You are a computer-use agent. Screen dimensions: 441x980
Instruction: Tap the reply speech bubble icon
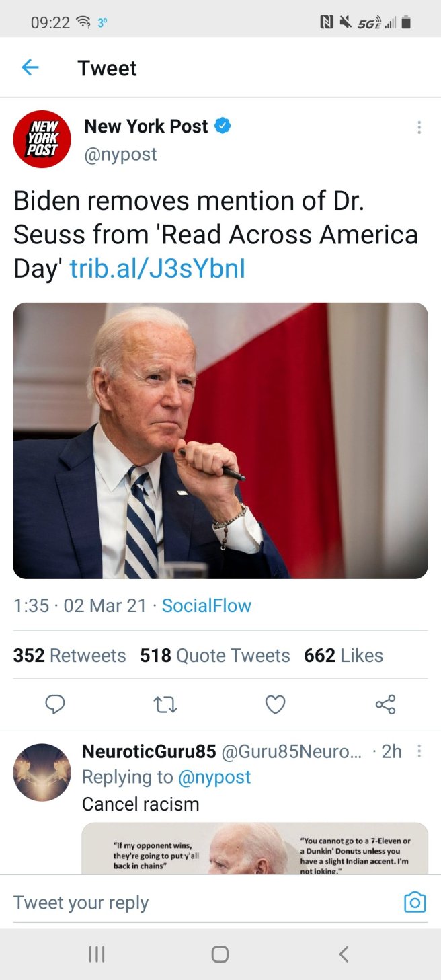click(x=55, y=704)
